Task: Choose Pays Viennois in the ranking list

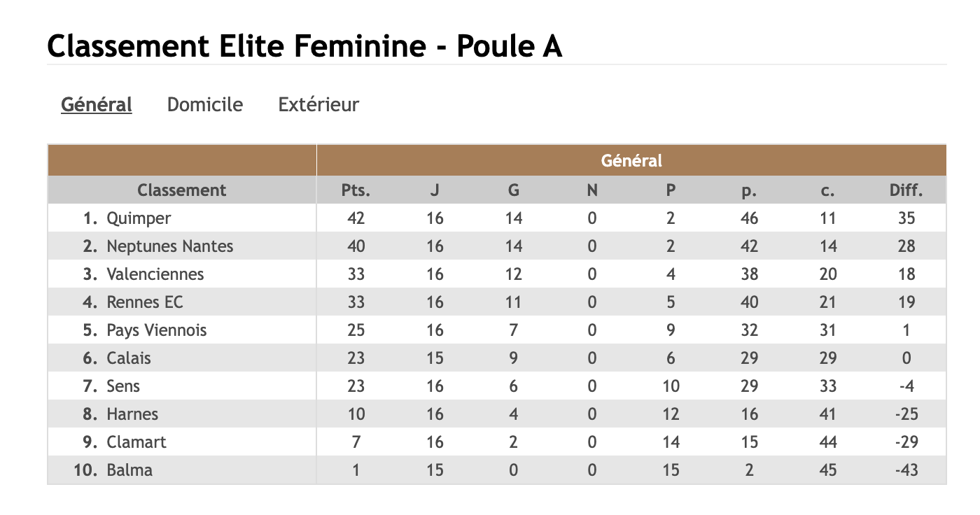Action: pyautogui.click(x=156, y=330)
